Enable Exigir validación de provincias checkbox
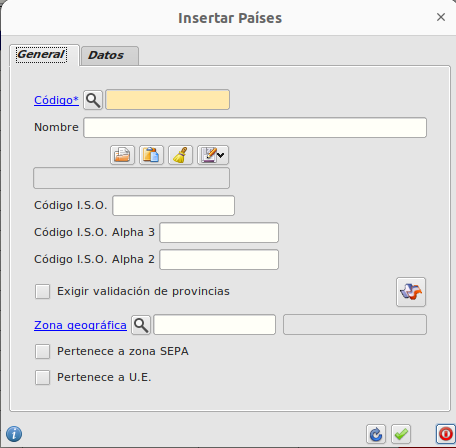 click(43, 291)
